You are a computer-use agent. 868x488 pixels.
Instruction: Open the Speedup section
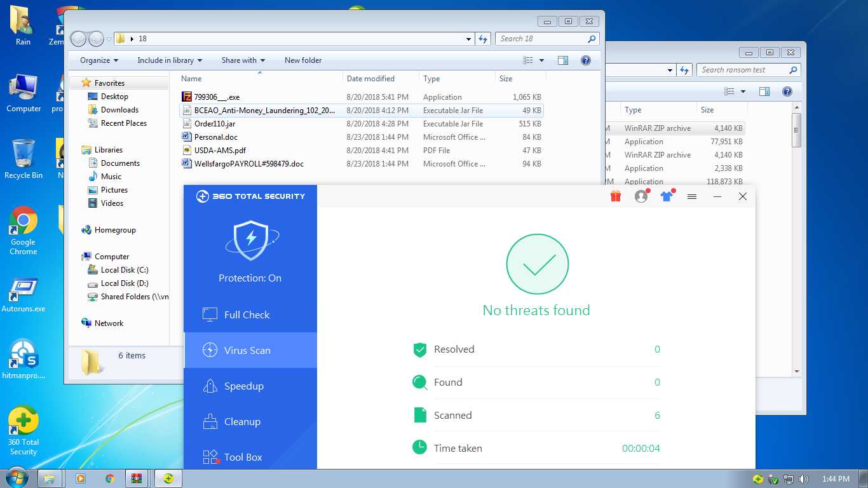click(x=250, y=386)
